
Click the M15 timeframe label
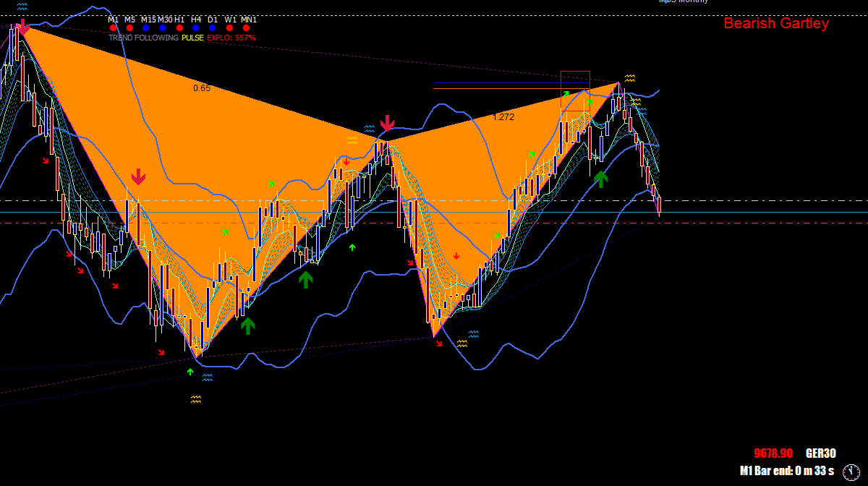click(148, 20)
